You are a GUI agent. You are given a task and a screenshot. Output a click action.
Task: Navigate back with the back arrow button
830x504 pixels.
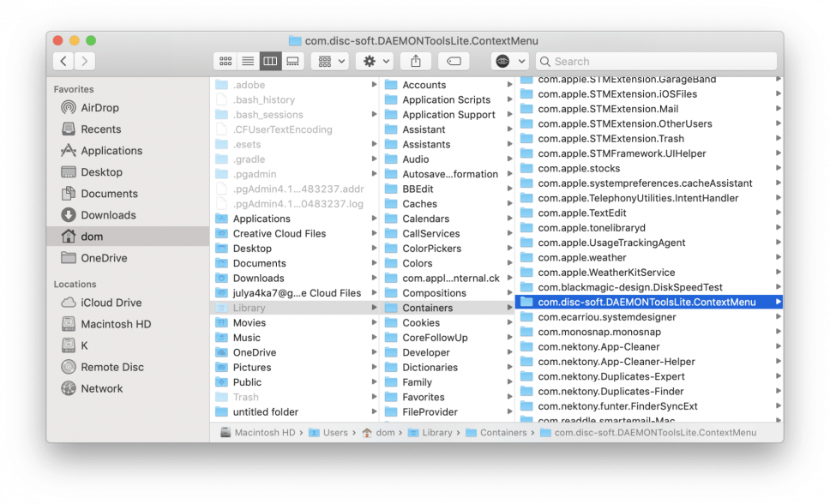click(63, 61)
